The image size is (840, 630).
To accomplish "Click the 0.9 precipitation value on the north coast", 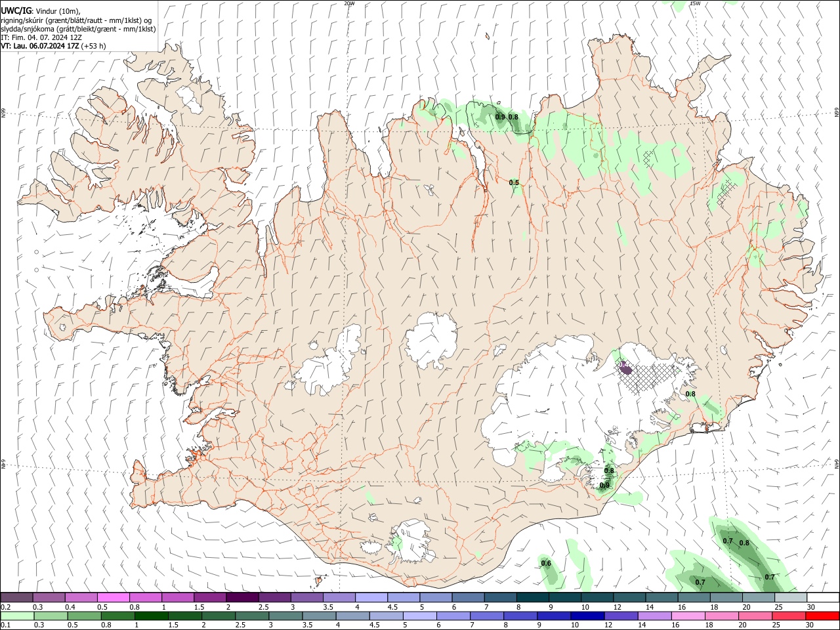I will pyautogui.click(x=500, y=117).
